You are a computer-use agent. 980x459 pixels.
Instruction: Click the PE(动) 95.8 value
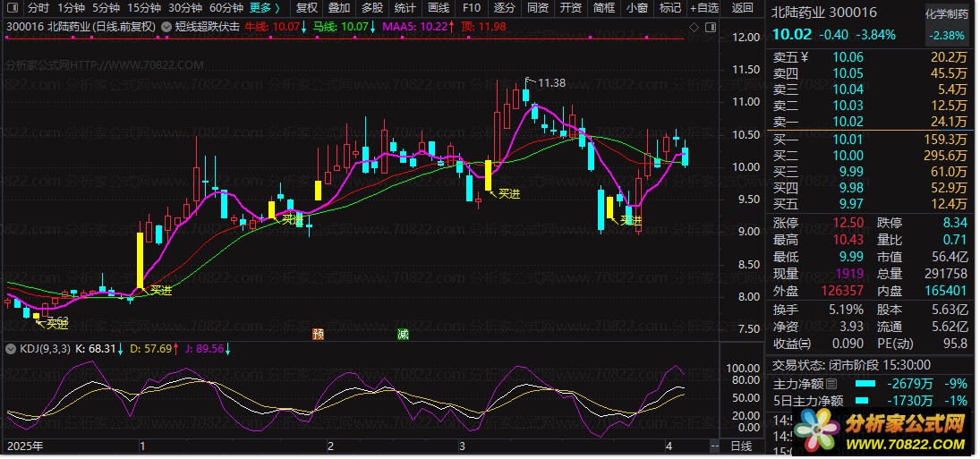click(x=955, y=344)
